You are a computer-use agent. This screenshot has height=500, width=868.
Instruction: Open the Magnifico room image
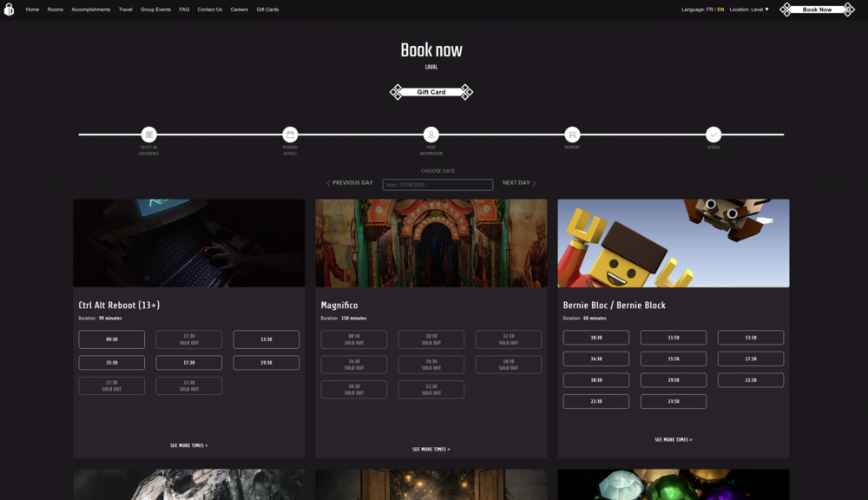[431, 243]
